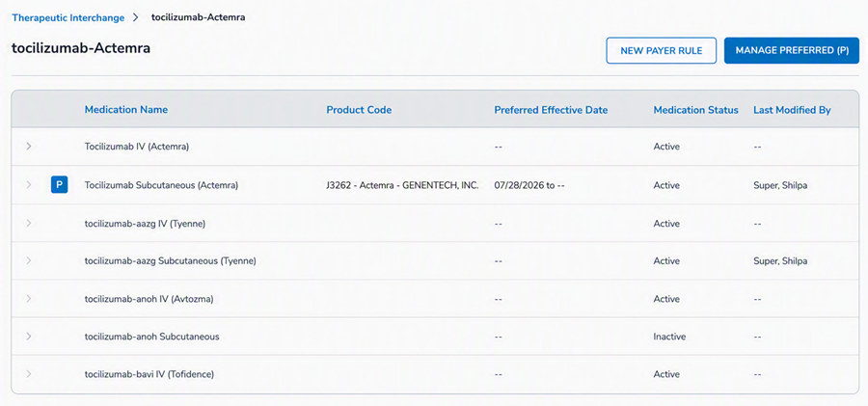Sort by Last Modified By column
Screen dimensions: 868x406
pyautogui.click(x=792, y=110)
